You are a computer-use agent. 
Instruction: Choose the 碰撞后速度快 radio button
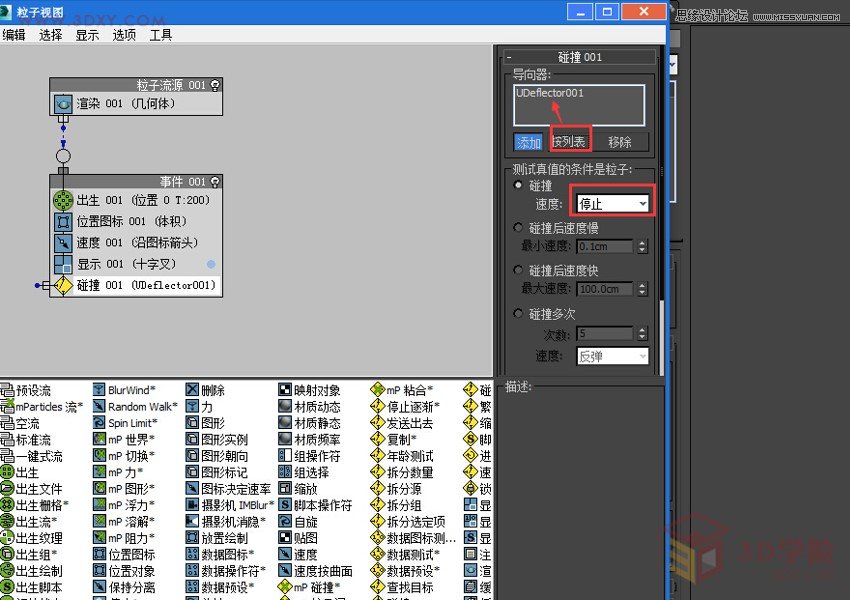pos(518,271)
